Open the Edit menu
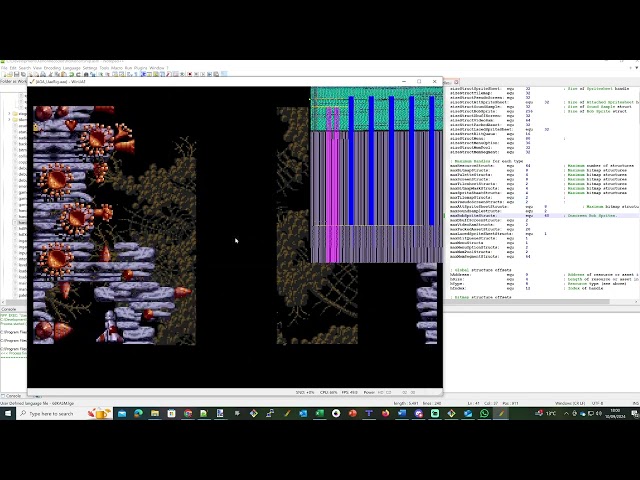640x480 pixels. 13,68
